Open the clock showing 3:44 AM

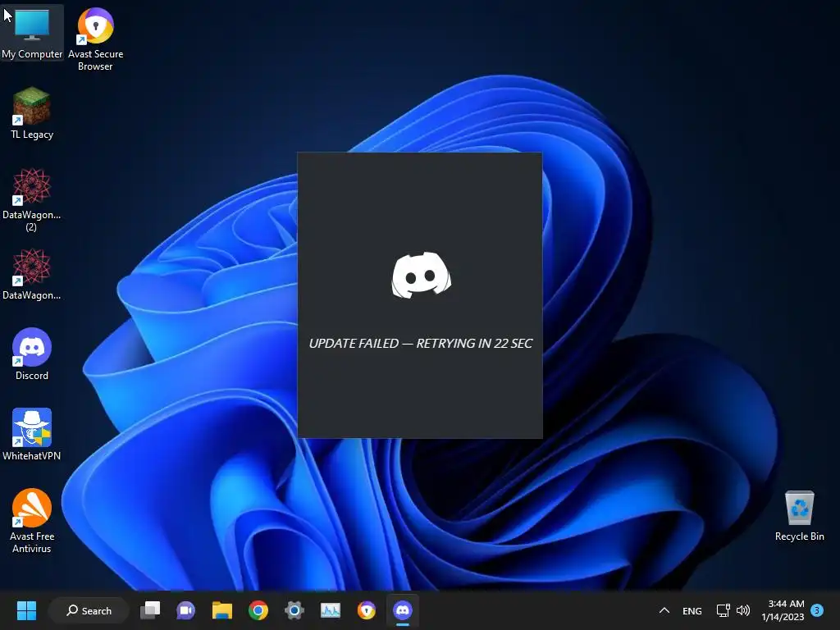[783, 610]
